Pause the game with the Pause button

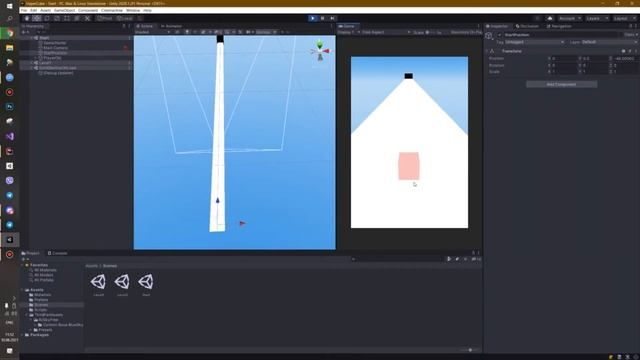tap(322, 18)
